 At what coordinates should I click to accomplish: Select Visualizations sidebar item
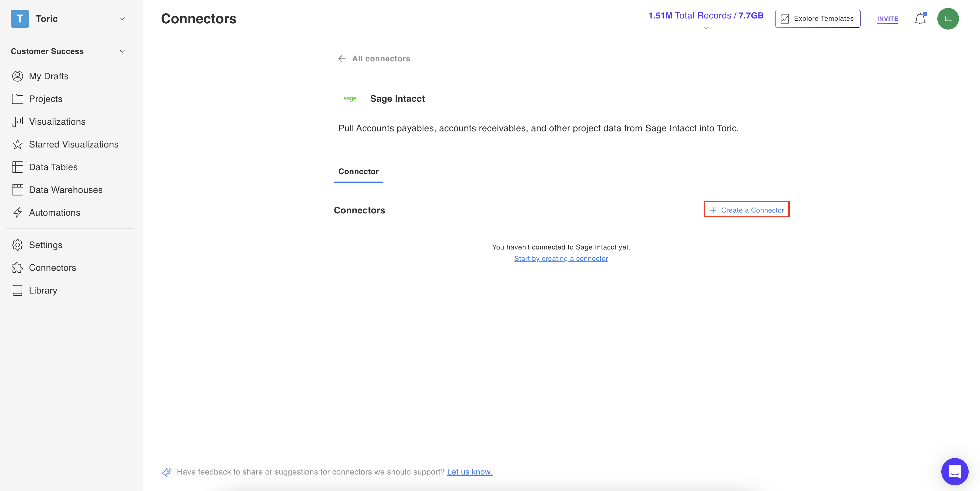(57, 122)
